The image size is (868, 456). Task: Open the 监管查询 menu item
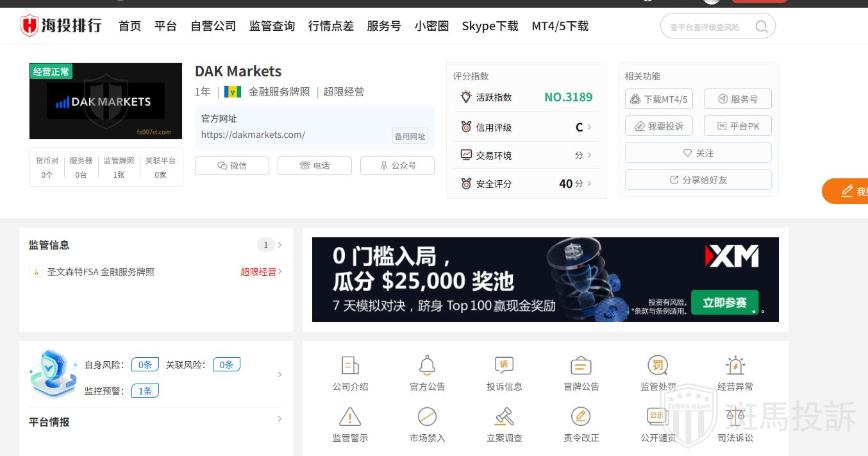click(272, 26)
